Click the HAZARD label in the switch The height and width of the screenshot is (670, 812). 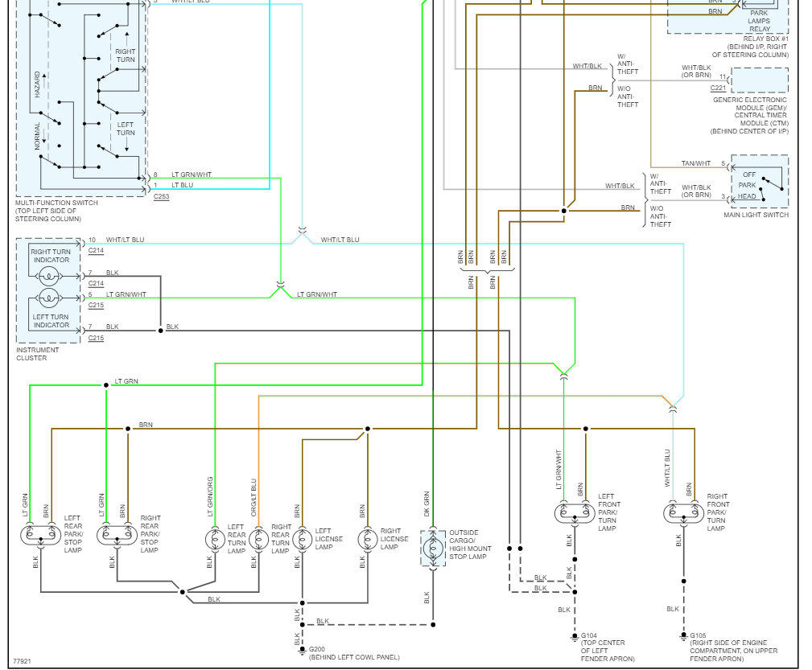click(x=37, y=84)
